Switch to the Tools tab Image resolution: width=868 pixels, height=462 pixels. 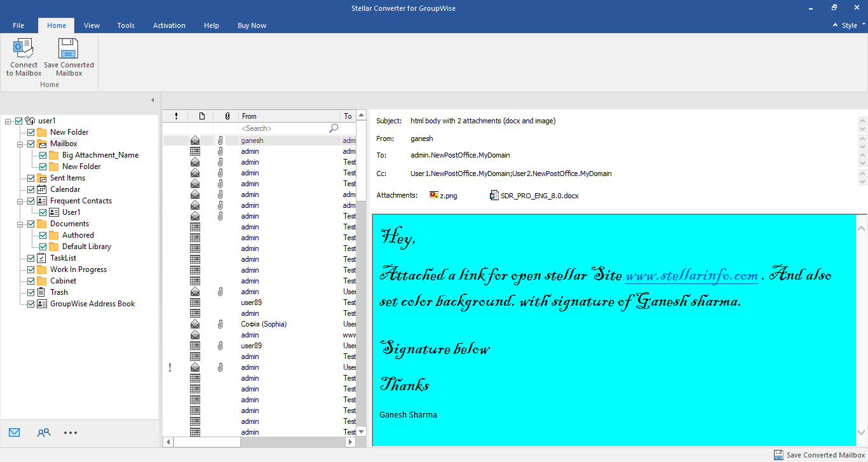[x=126, y=25]
